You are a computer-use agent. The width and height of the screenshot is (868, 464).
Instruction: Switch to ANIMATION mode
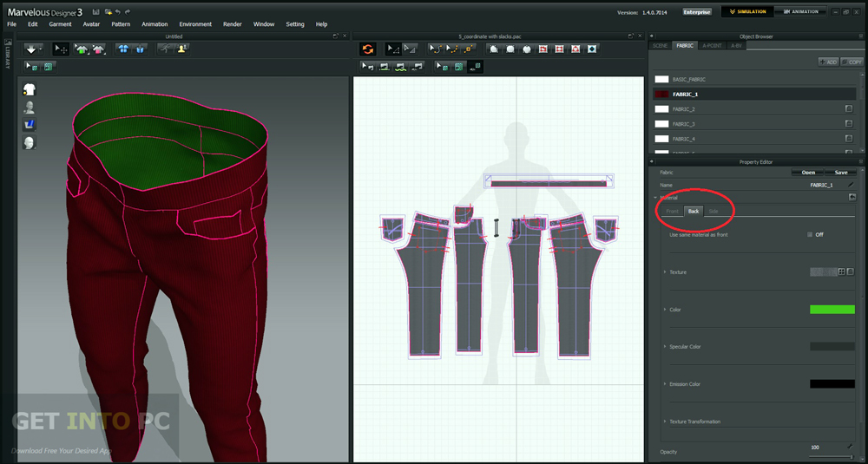pyautogui.click(x=800, y=12)
